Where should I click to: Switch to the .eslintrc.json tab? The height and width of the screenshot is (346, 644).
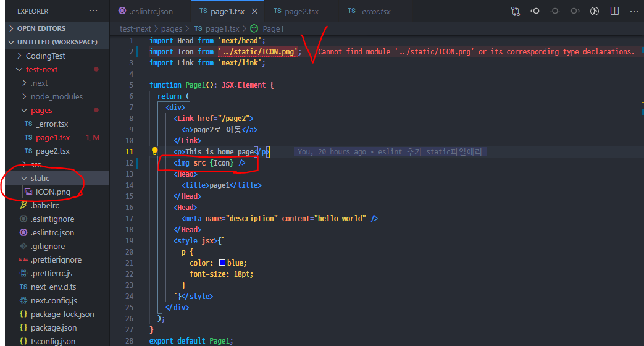tap(151, 12)
